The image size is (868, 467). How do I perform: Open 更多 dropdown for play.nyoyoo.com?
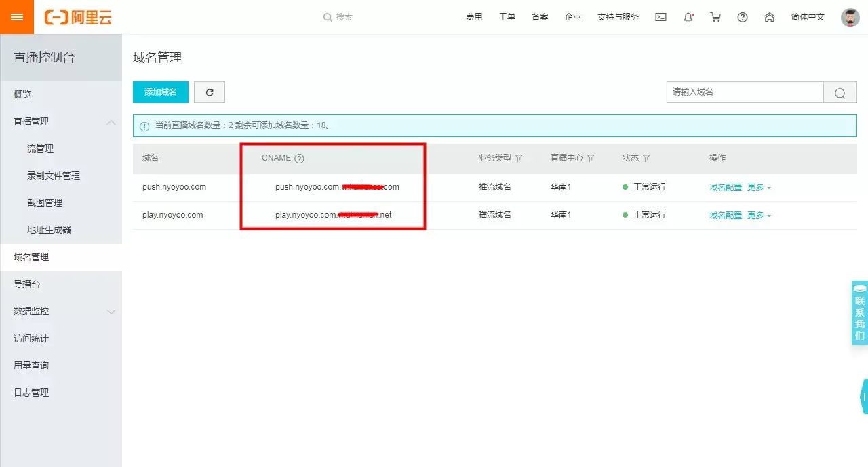(759, 215)
